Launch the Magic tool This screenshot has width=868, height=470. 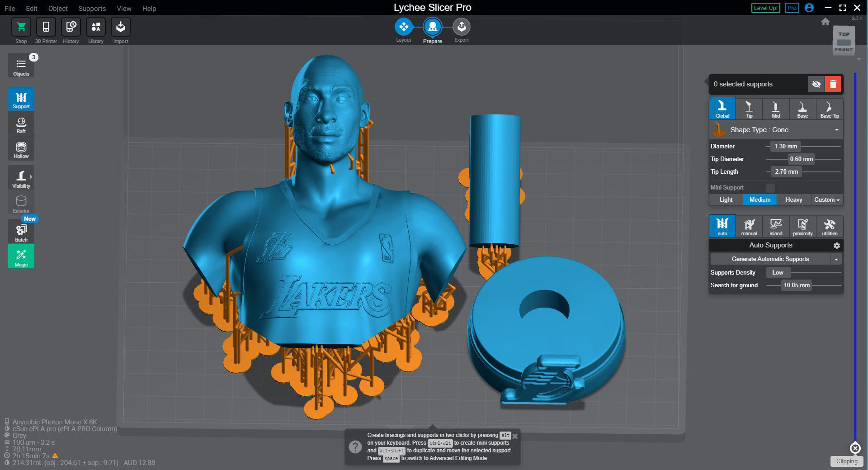pyautogui.click(x=21, y=256)
